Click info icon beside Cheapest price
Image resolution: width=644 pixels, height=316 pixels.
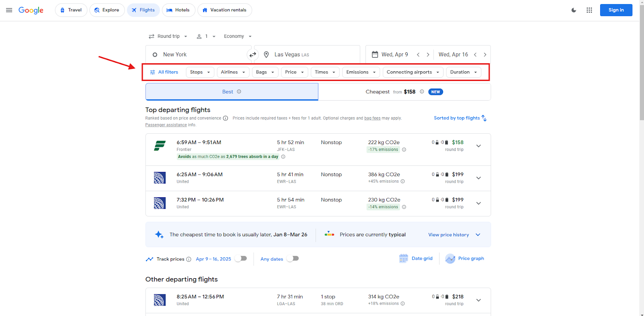click(422, 92)
